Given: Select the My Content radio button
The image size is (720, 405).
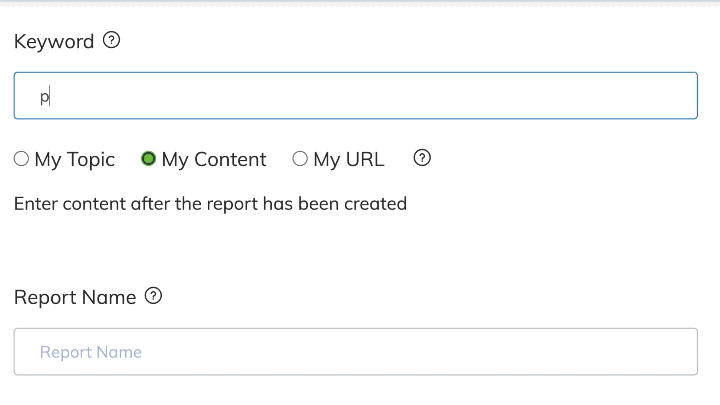Looking at the screenshot, I should 149,159.
